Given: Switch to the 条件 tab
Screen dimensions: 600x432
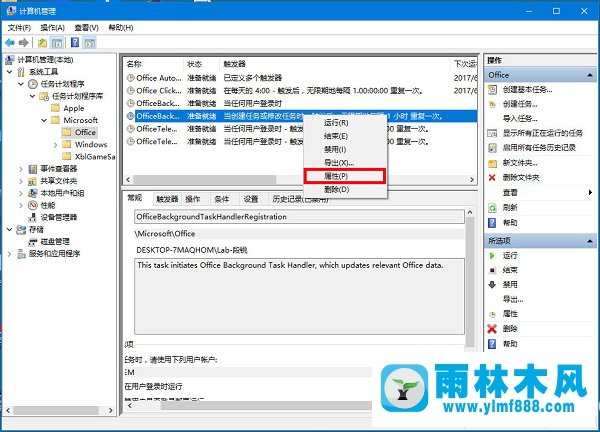Looking at the screenshot, I should [222, 199].
